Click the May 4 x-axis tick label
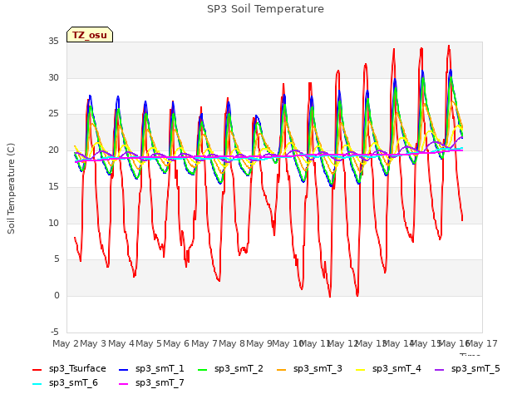532x399 pixels. pyautogui.click(x=121, y=343)
